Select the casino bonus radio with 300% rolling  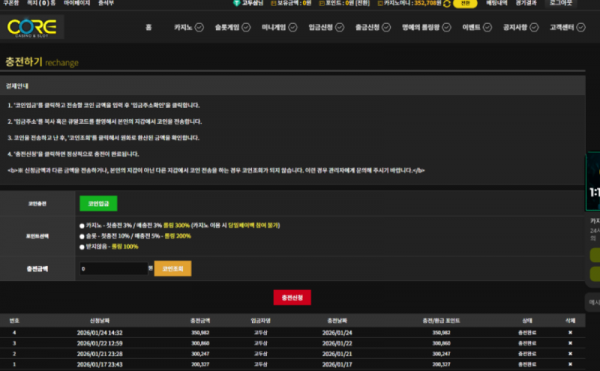coord(82,226)
